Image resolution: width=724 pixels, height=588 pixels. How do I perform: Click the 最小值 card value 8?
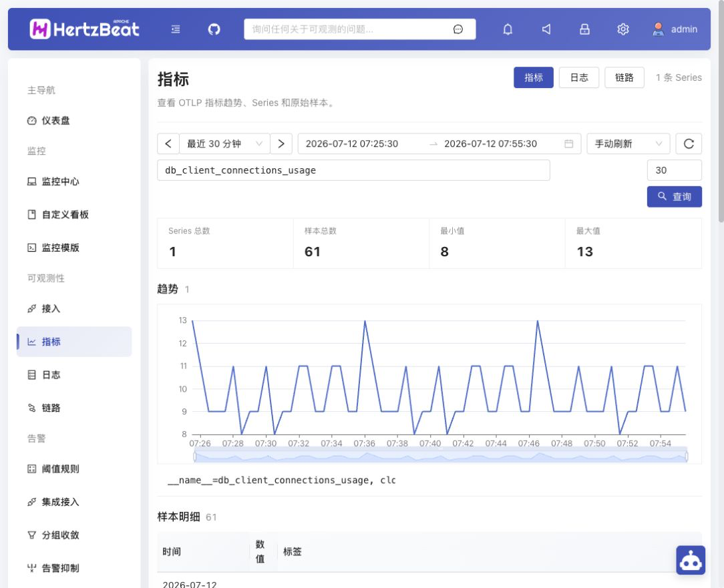pyautogui.click(x=444, y=252)
